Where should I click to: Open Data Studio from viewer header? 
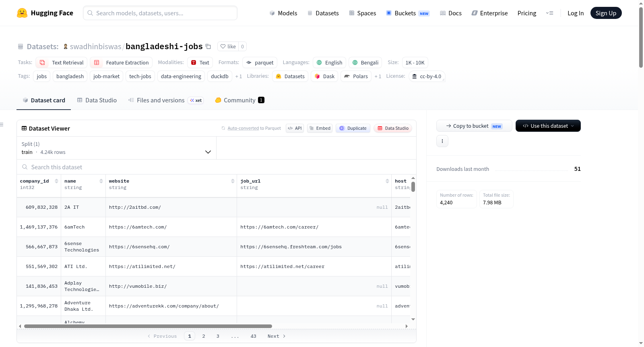coord(393,128)
